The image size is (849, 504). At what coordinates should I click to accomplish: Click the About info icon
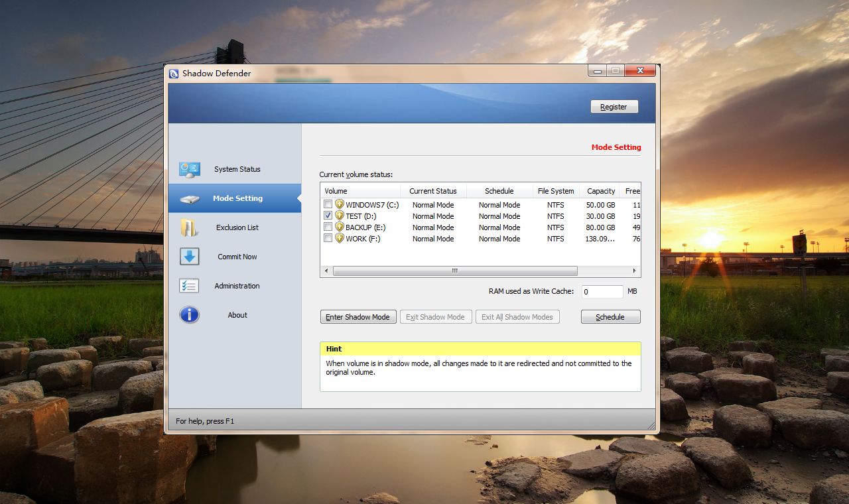[x=190, y=315]
